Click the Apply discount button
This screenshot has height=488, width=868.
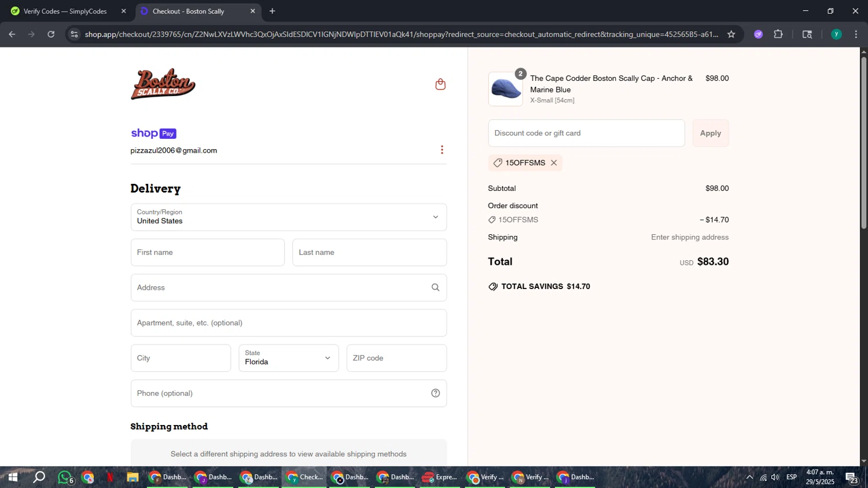[x=711, y=133]
